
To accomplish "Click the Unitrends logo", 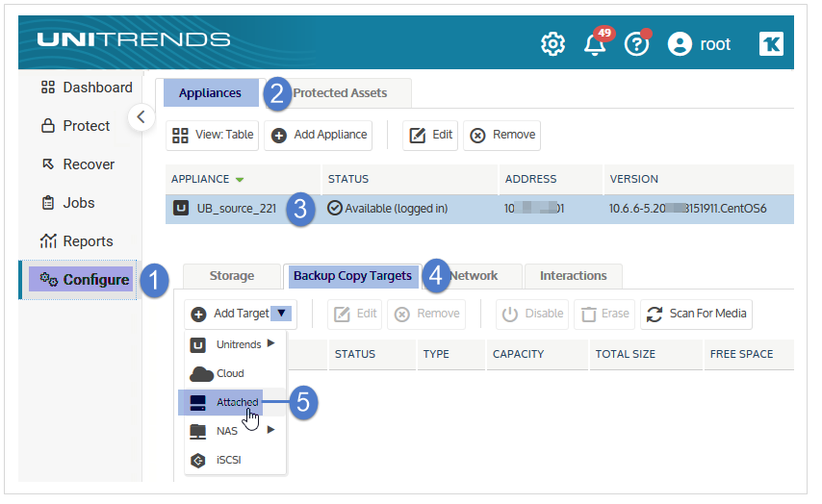I will 134,39.
